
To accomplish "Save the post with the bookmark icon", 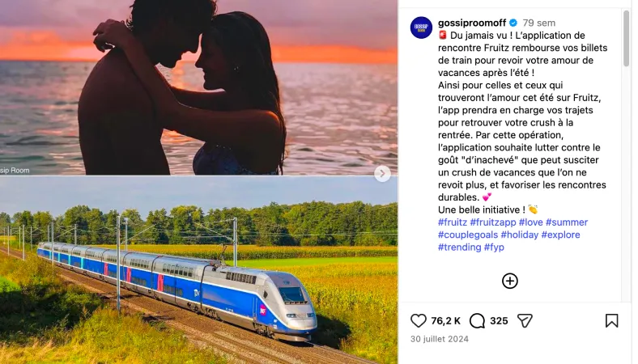I will coord(611,320).
